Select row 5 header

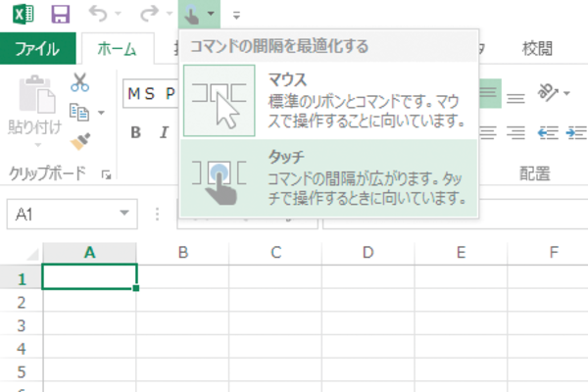tap(21, 371)
